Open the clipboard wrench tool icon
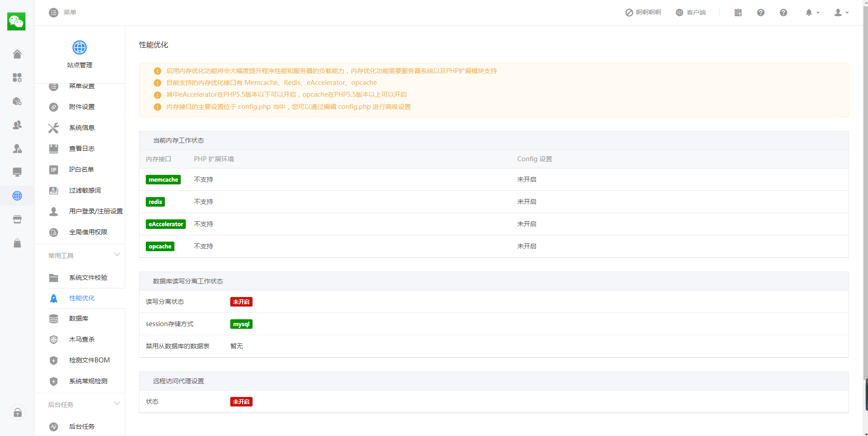868x436 pixels. pyautogui.click(x=738, y=13)
